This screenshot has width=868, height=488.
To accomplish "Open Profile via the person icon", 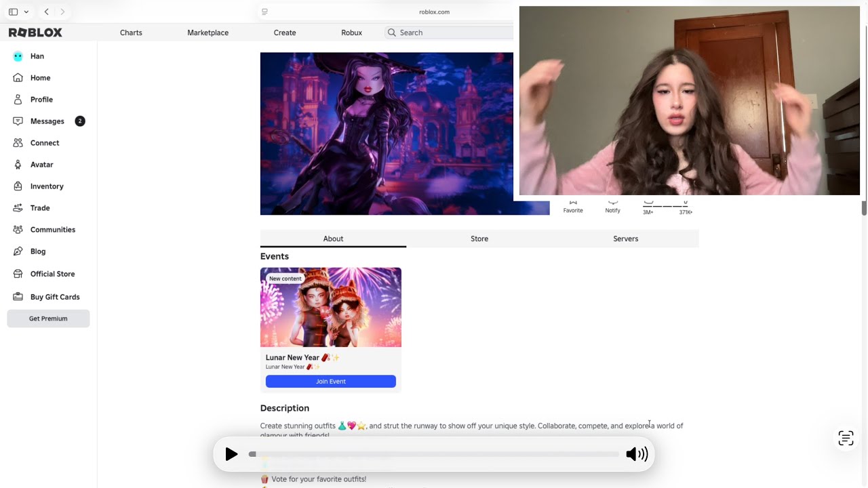I will [x=18, y=100].
